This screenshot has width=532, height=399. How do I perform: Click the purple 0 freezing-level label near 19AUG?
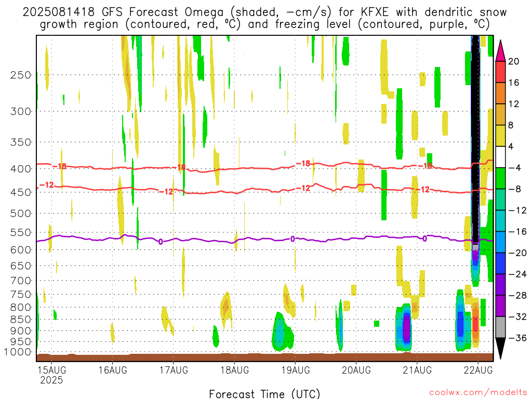pos(292,239)
